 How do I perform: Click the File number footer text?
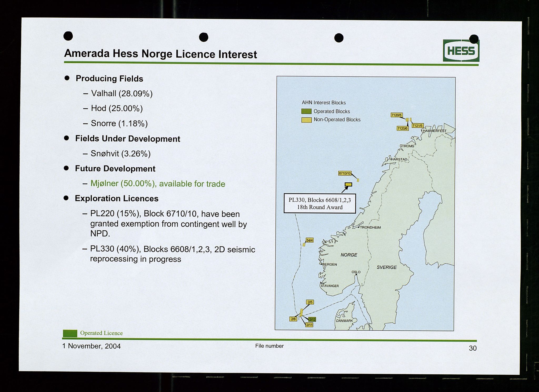pos(269,346)
